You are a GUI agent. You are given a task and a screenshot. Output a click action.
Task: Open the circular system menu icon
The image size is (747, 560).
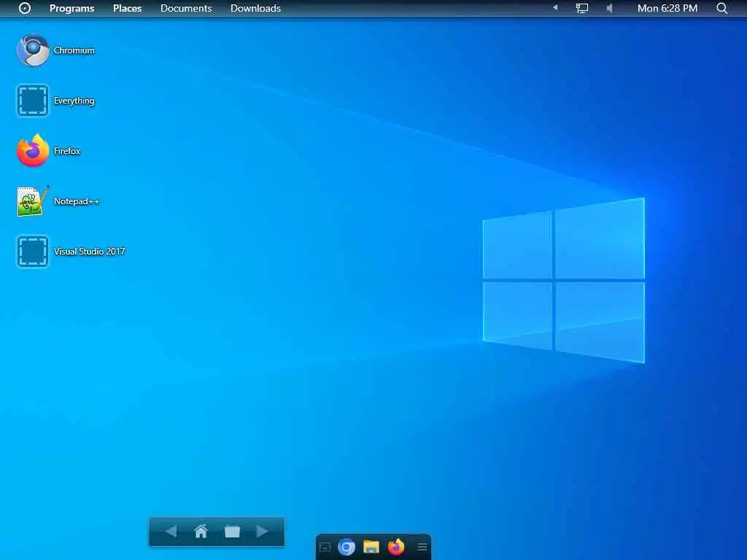point(25,8)
